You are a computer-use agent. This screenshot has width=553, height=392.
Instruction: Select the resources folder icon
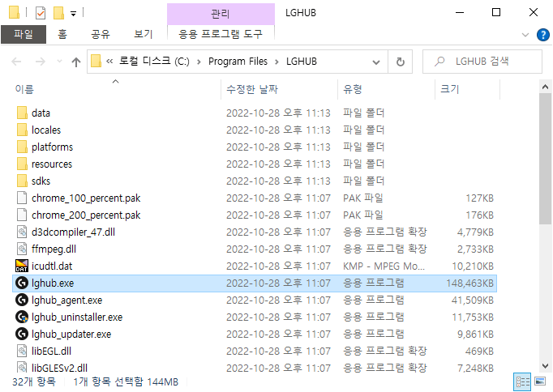click(22, 164)
